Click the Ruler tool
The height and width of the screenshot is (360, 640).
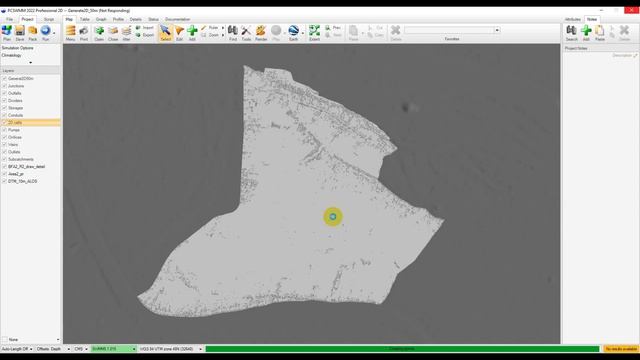[209, 28]
